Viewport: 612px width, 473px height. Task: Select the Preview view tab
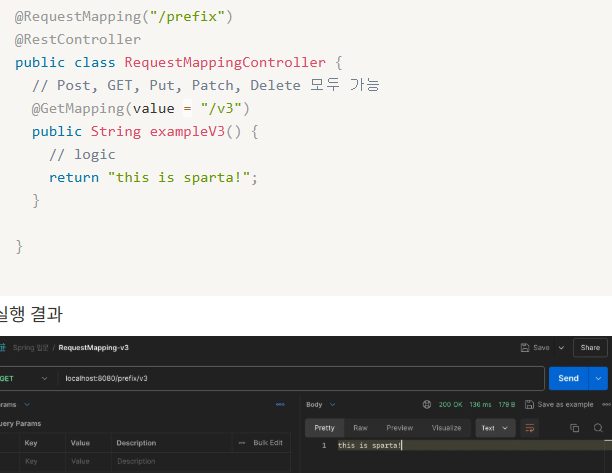click(x=400, y=428)
